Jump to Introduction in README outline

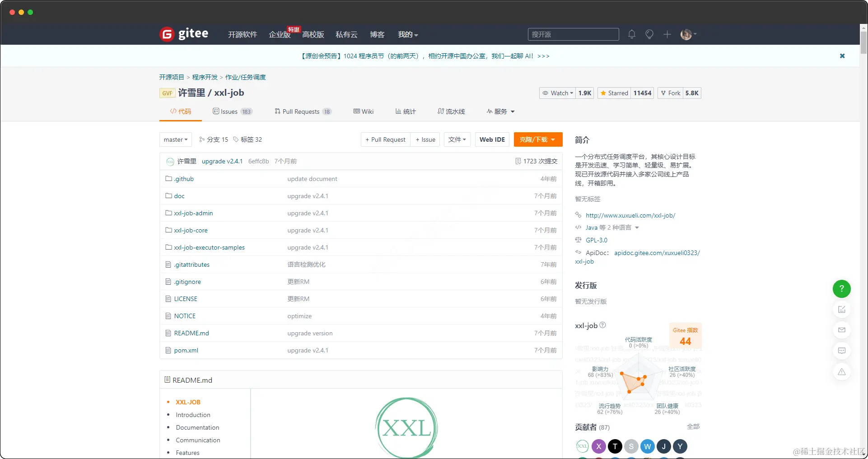coord(193,415)
